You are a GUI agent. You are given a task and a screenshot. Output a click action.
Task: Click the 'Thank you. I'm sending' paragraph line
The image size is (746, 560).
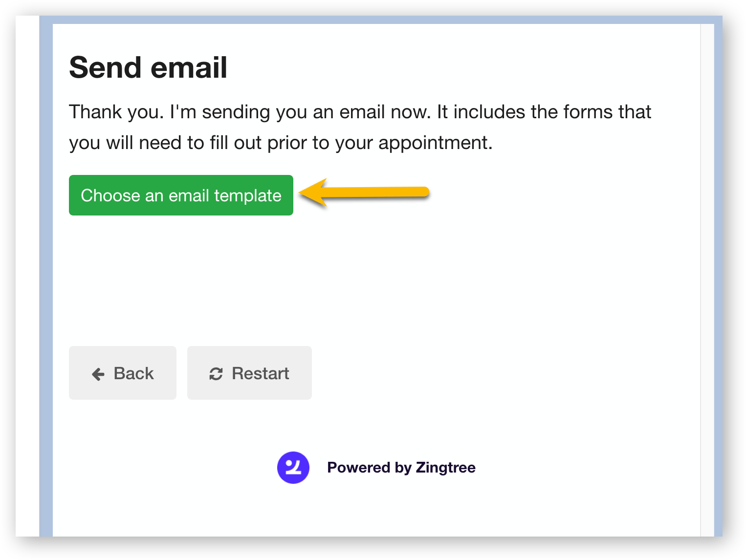click(x=360, y=112)
